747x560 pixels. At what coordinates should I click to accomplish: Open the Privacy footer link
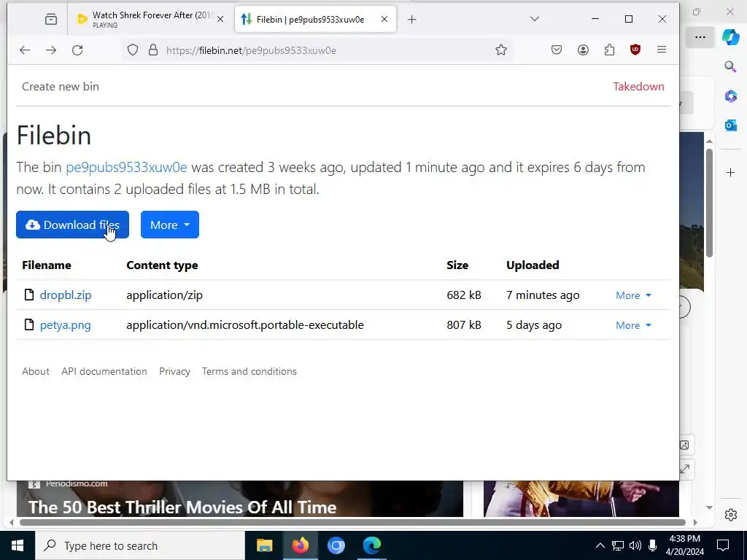tap(174, 371)
